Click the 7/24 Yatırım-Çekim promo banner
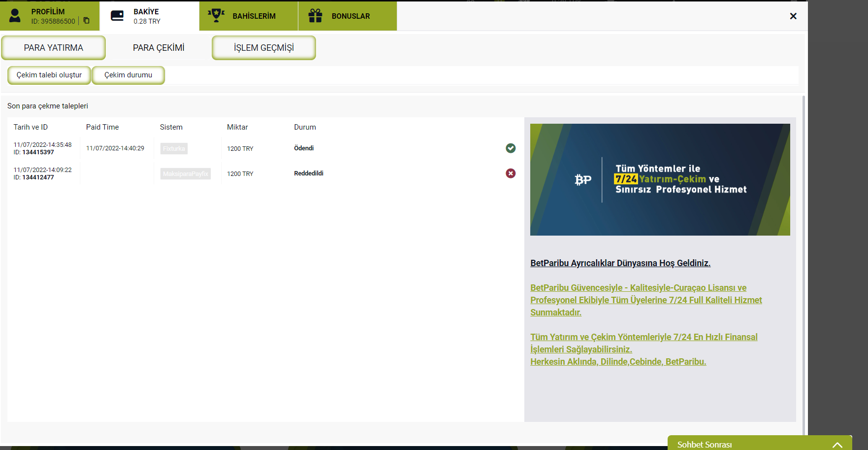This screenshot has width=868, height=450. 660,179
